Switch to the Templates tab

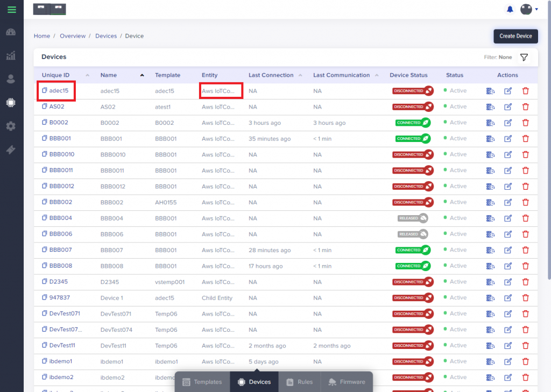point(202,382)
